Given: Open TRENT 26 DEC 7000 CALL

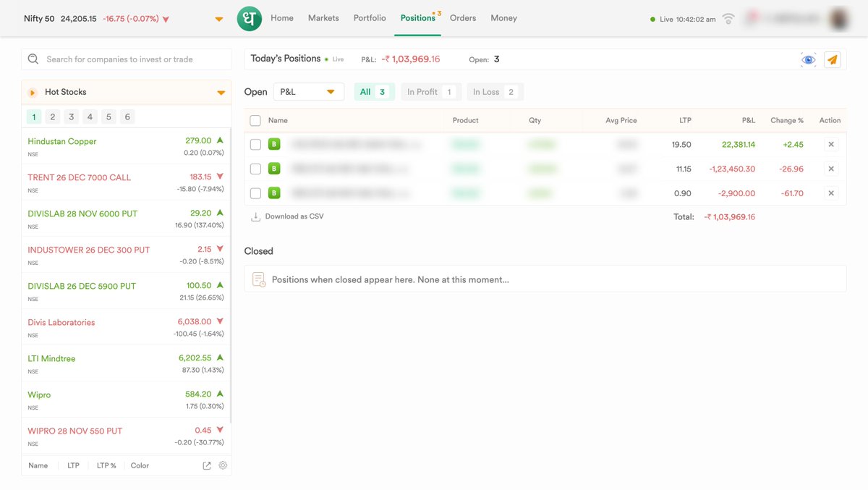Looking at the screenshot, I should pyautogui.click(x=126, y=182).
